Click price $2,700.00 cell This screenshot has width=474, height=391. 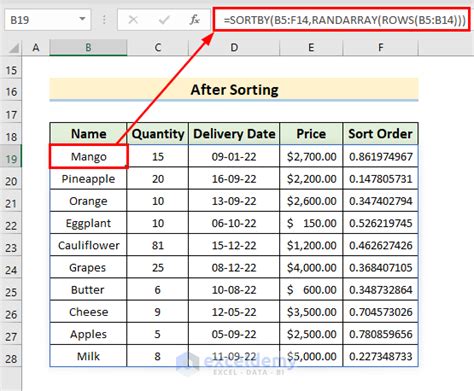[311, 156]
